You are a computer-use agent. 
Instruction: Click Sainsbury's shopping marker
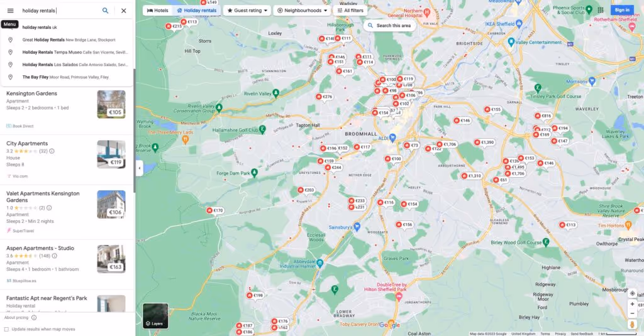tap(357, 227)
